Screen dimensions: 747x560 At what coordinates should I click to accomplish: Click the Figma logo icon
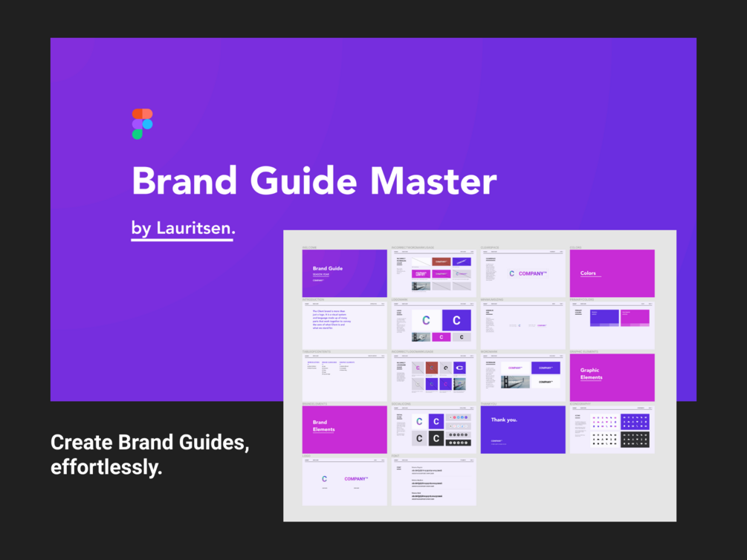(x=143, y=124)
